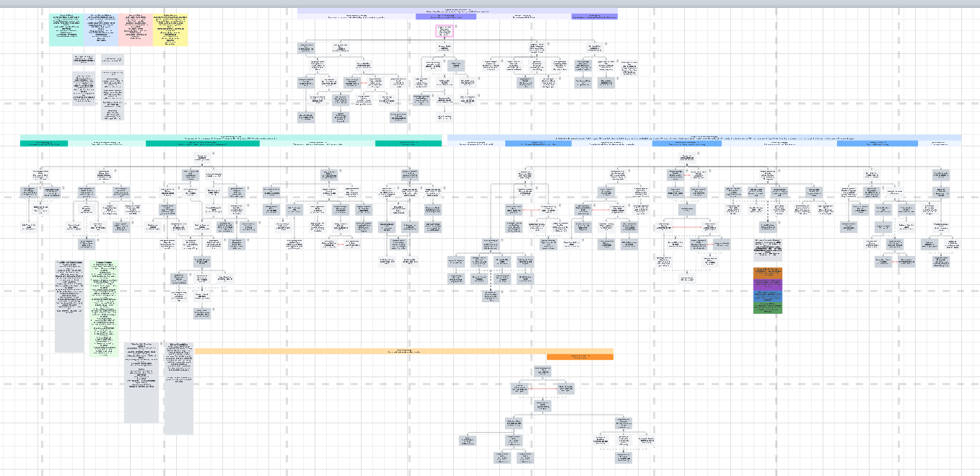980x476 pixels.
Task: Select the wide pale blue header bar
Action: [704, 137]
